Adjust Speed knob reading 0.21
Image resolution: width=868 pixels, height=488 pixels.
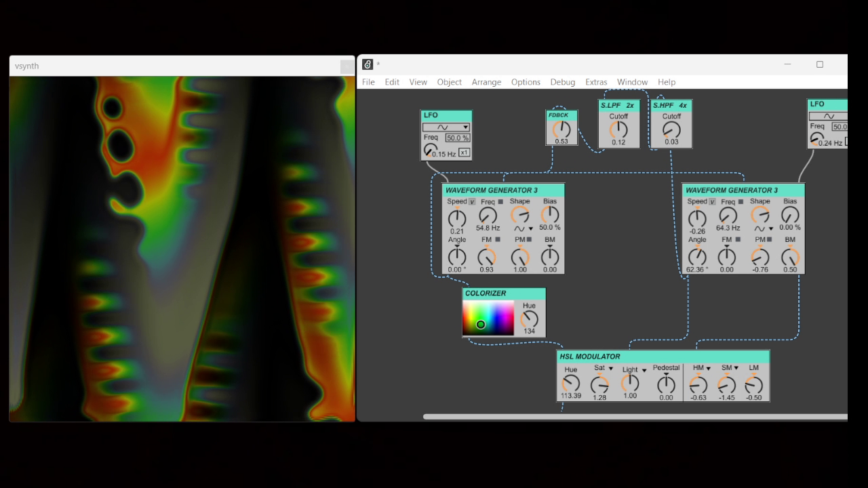click(x=457, y=218)
